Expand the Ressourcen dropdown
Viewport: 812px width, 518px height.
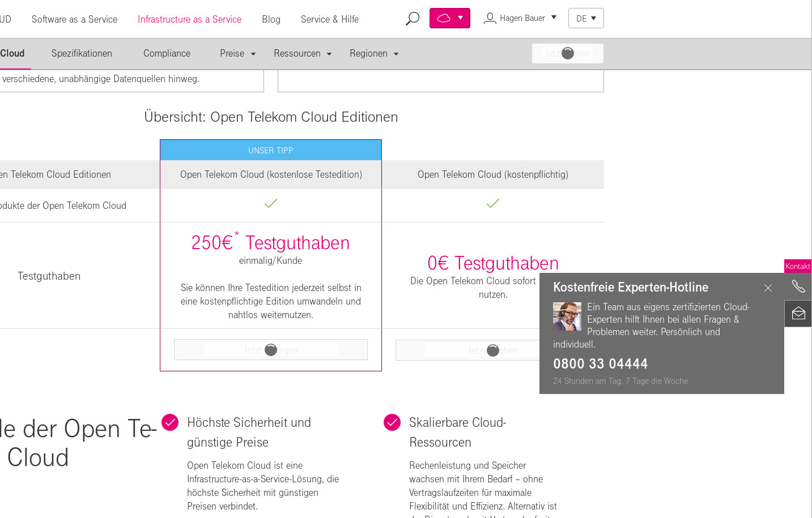pyautogui.click(x=302, y=53)
